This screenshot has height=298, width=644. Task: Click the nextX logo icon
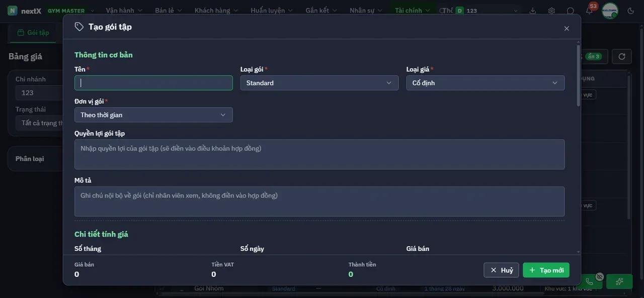12,11
